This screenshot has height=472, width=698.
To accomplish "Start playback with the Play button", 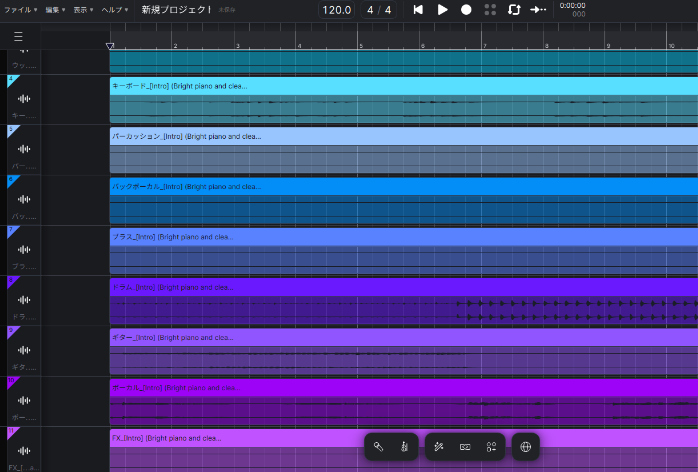I will (442, 10).
